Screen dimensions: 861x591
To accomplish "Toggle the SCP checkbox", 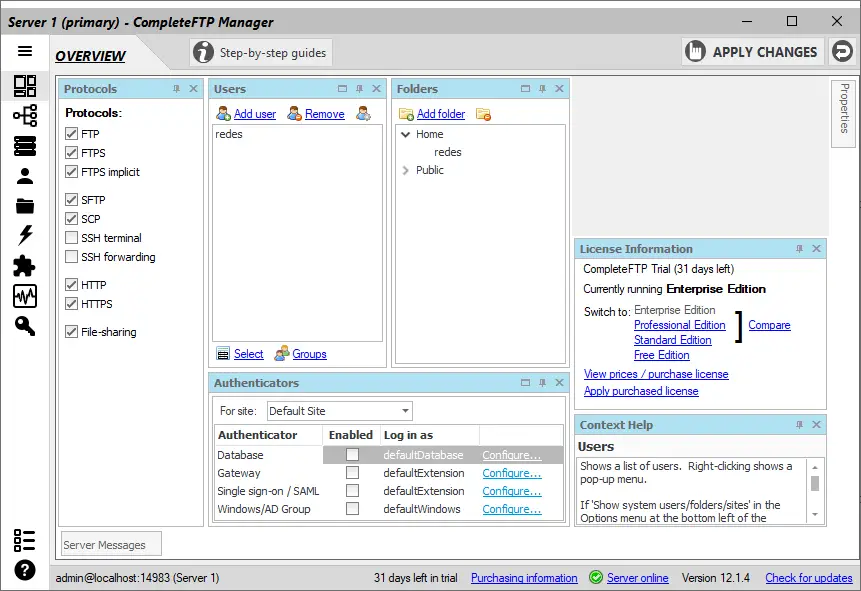I will [71, 219].
